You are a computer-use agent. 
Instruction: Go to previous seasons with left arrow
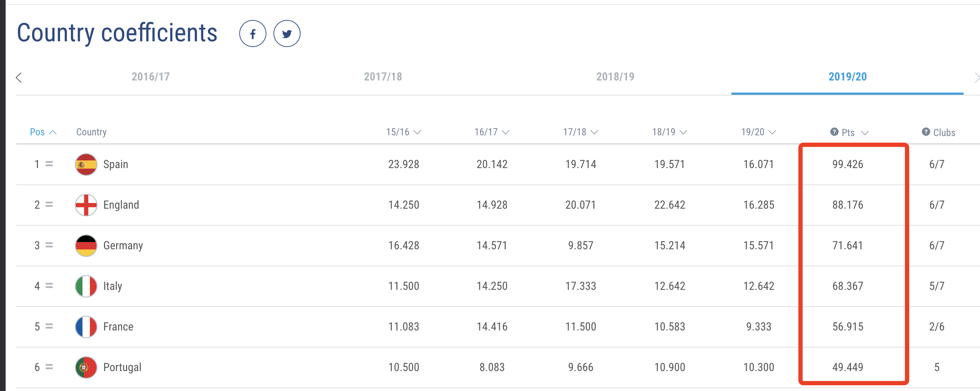[19, 78]
